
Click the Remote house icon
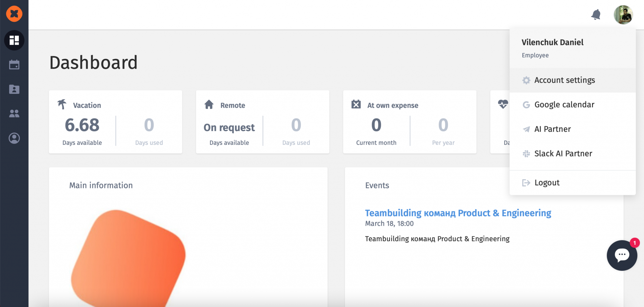[x=209, y=104]
